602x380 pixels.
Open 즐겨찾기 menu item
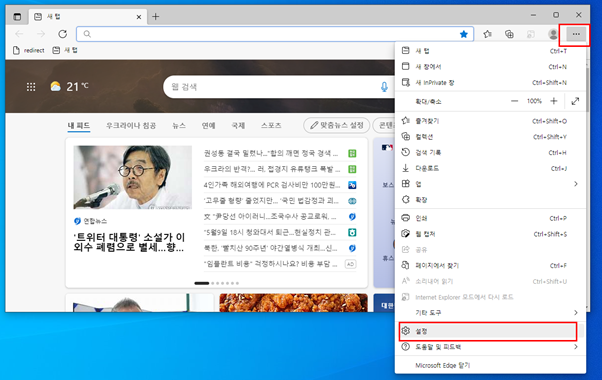pos(490,121)
